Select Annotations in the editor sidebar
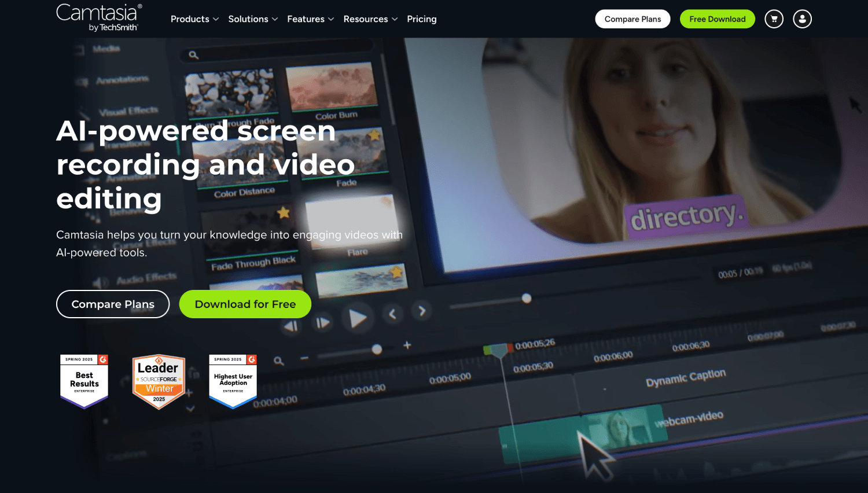The image size is (868, 493). click(122, 80)
